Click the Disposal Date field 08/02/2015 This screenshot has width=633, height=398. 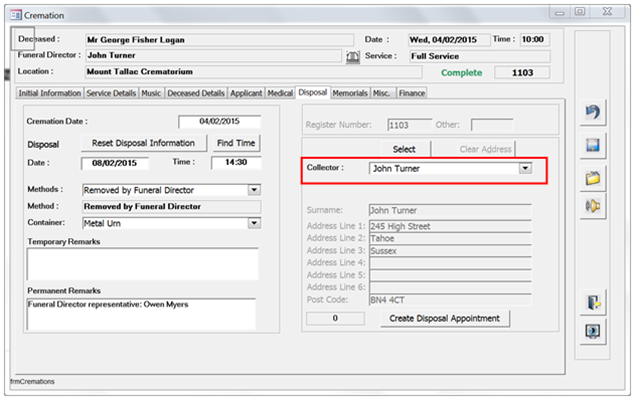(115, 163)
